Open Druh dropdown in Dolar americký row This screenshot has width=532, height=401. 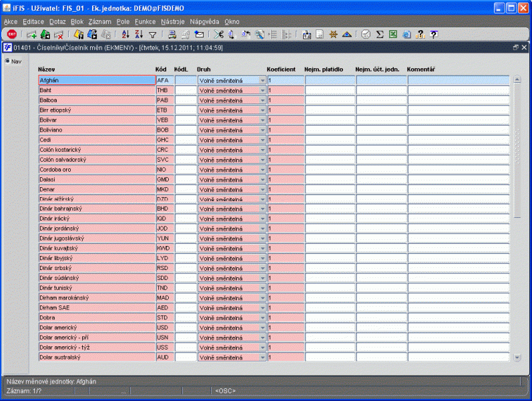[262, 327]
